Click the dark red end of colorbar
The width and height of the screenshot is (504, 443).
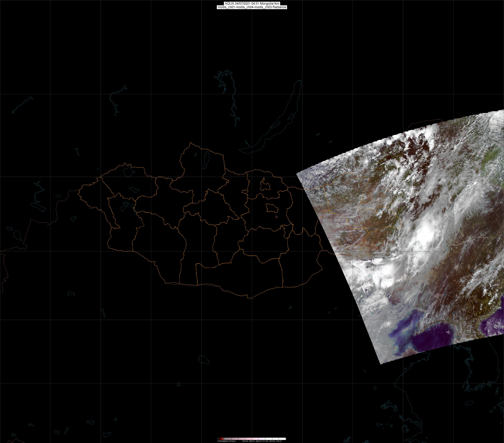coord(220,439)
